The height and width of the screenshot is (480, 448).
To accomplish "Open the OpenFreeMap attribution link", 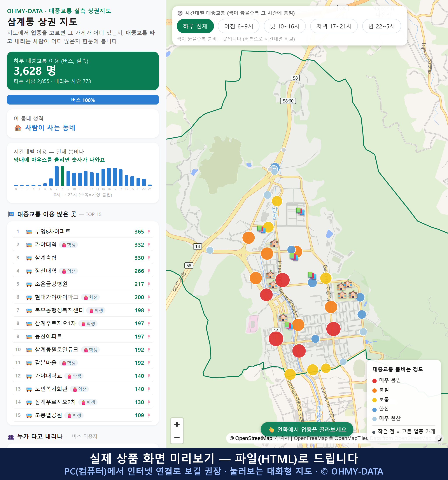I will 310,438.
